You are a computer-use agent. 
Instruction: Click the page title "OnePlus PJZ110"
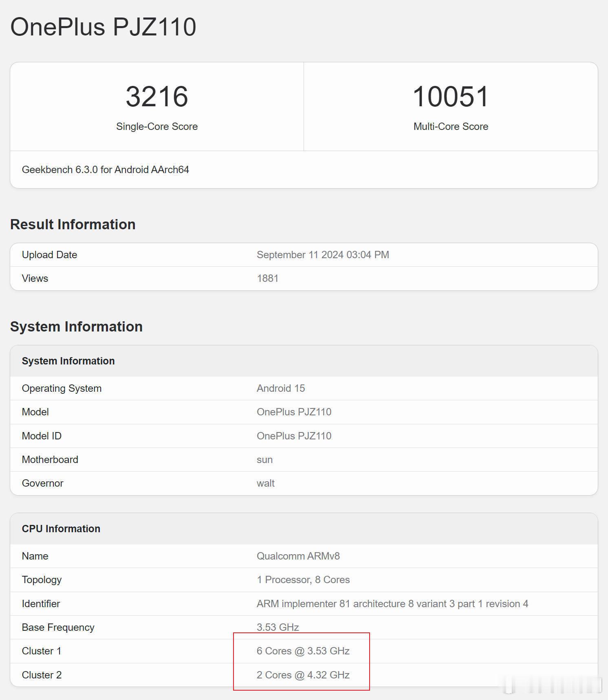pos(103,27)
